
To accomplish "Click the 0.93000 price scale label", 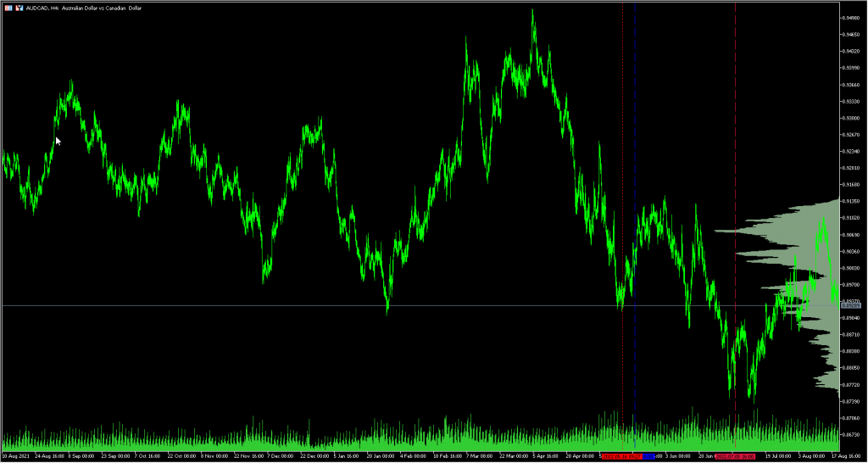I will (x=850, y=118).
